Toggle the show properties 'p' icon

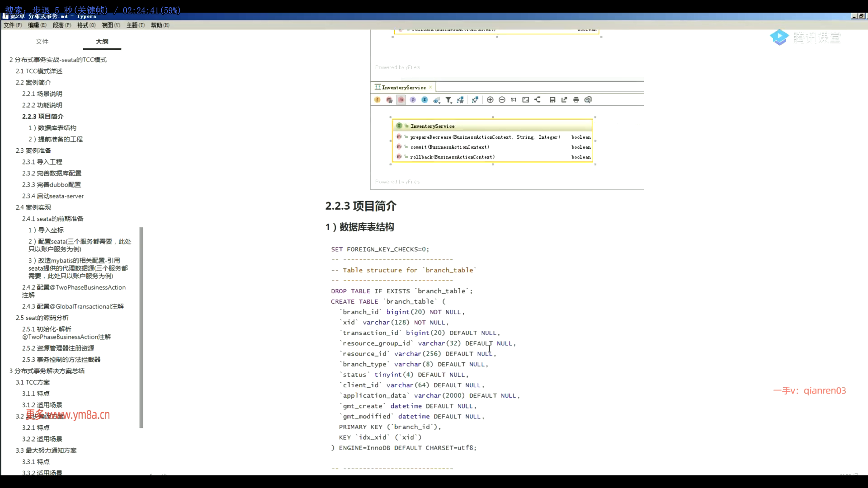pyautogui.click(x=413, y=100)
